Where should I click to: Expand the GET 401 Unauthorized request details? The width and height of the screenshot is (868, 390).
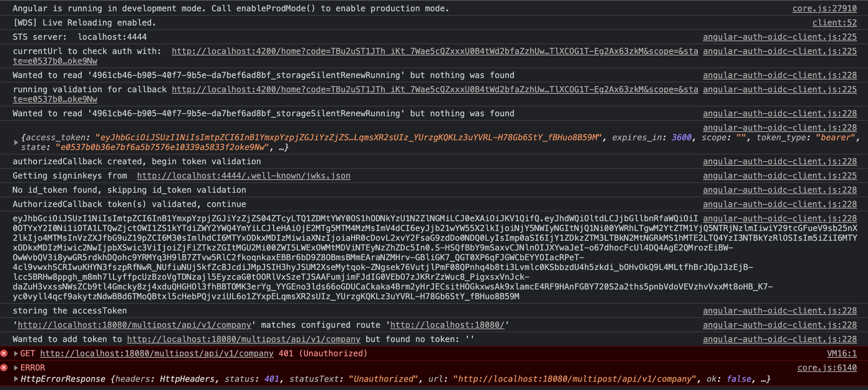(15, 353)
